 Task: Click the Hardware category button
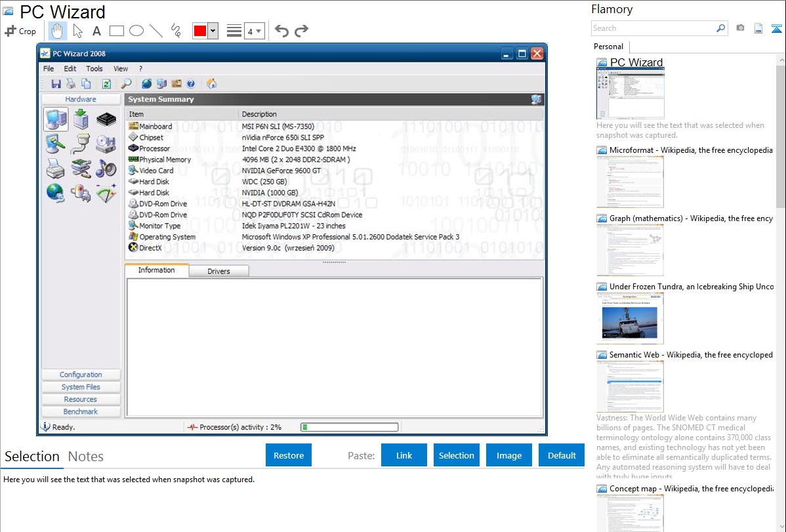[x=81, y=99]
